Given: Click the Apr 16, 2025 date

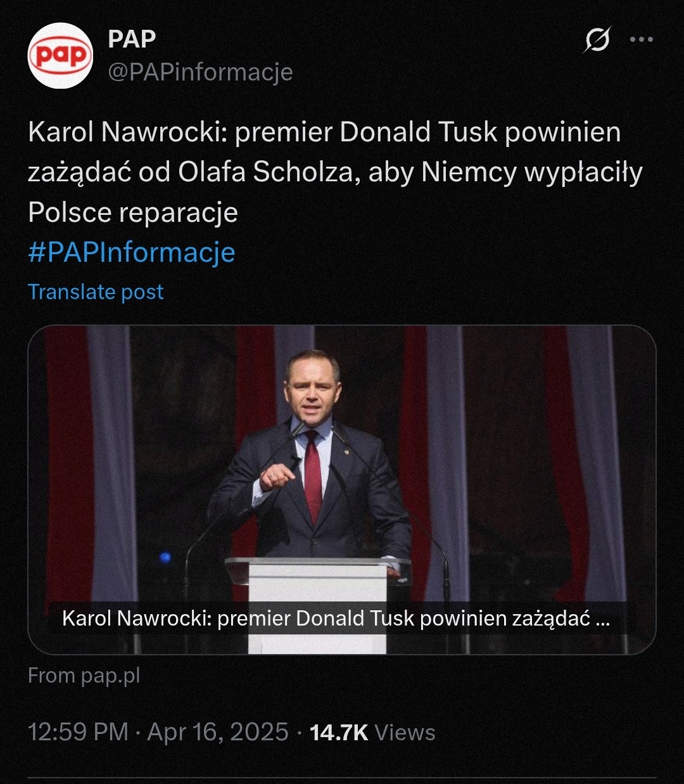Looking at the screenshot, I should coord(218,732).
